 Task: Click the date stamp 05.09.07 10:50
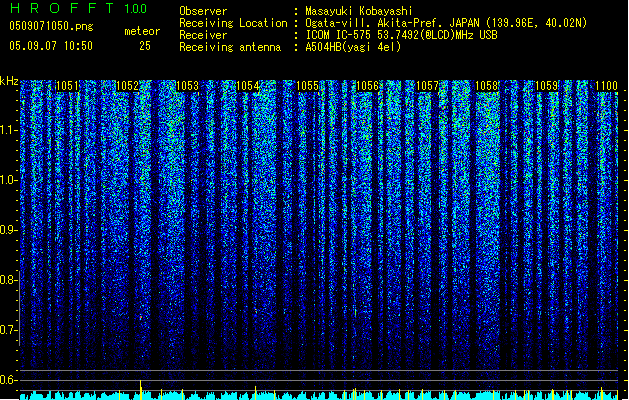51,46
